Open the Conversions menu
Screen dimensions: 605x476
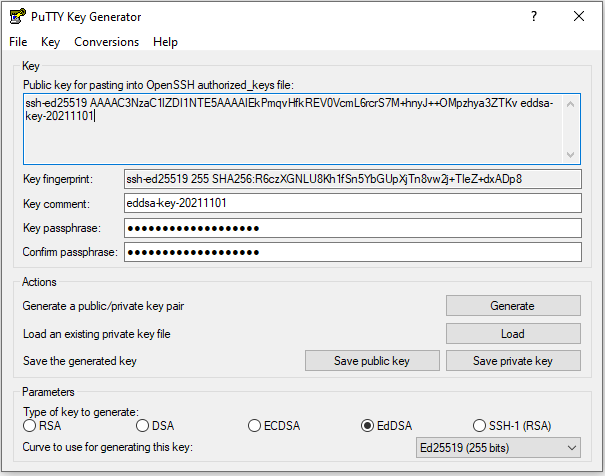pyautogui.click(x=106, y=42)
